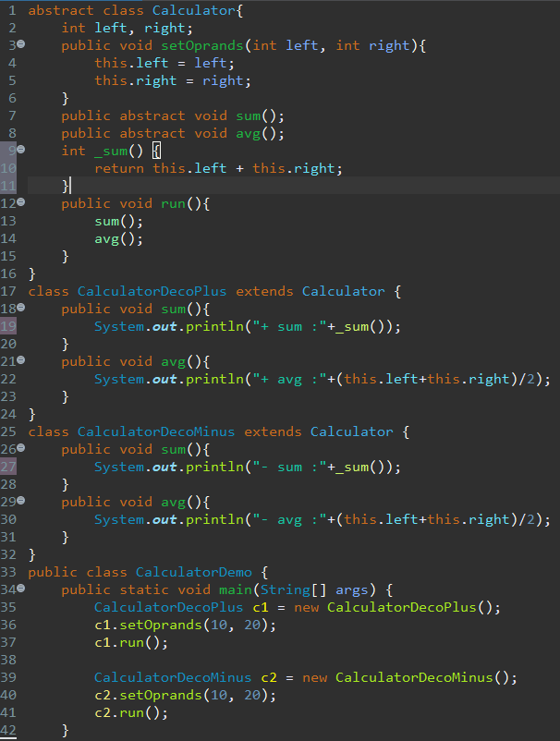Click the run method name on line 12
The width and height of the screenshot is (560, 741).
tap(173, 204)
